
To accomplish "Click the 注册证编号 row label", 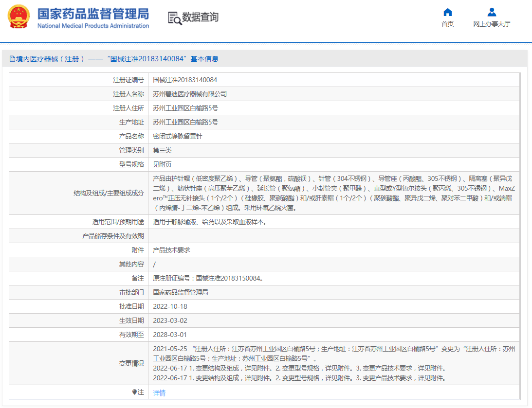I will point(128,80).
